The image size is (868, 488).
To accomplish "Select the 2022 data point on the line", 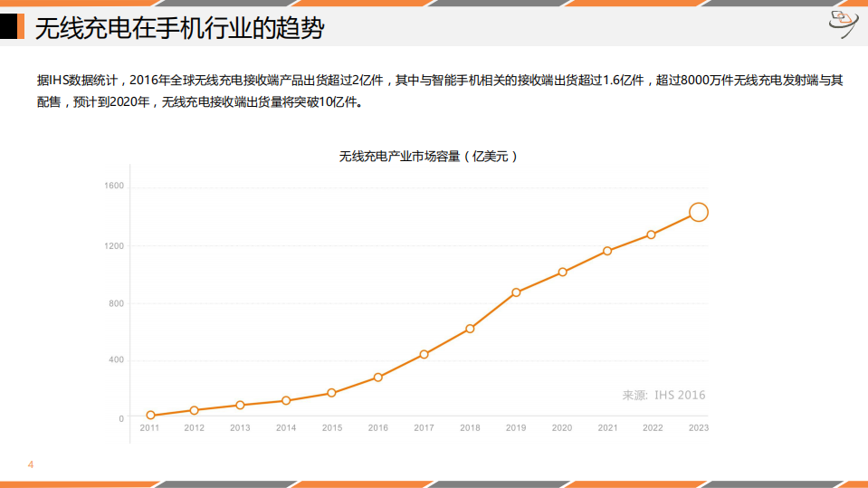I will (x=651, y=234).
